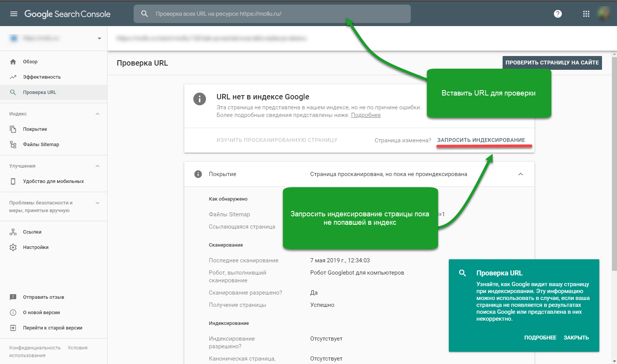The width and height of the screenshot is (617, 364).
Task: Click 'Сканирование разрешено?' label
Action: point(245,293)
